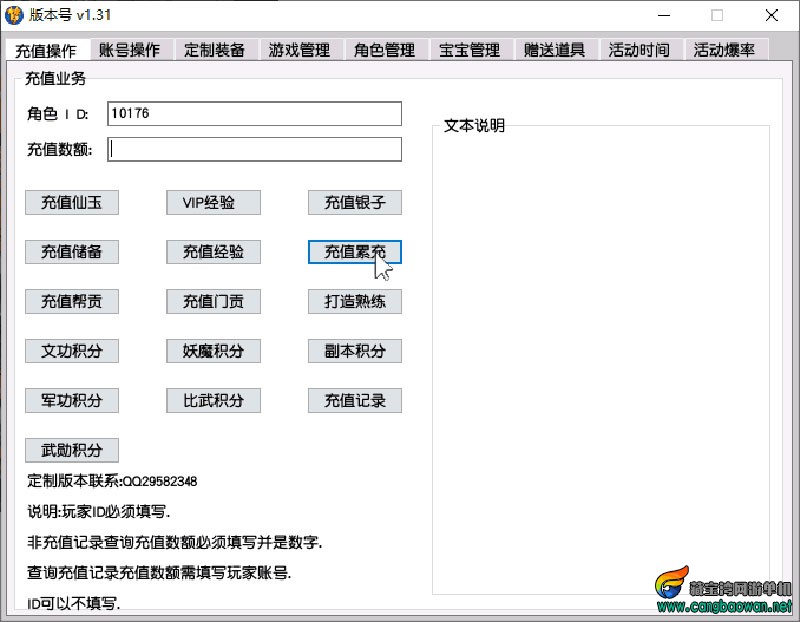This screenshot has width=800, height=622.
Task: Click the 比武积分 button
Action: click(213, 401)
